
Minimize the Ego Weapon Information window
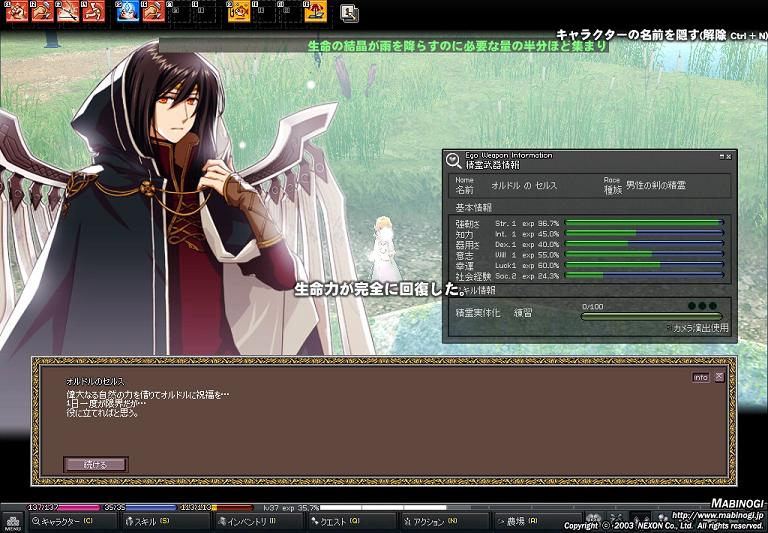click(721, 157)
